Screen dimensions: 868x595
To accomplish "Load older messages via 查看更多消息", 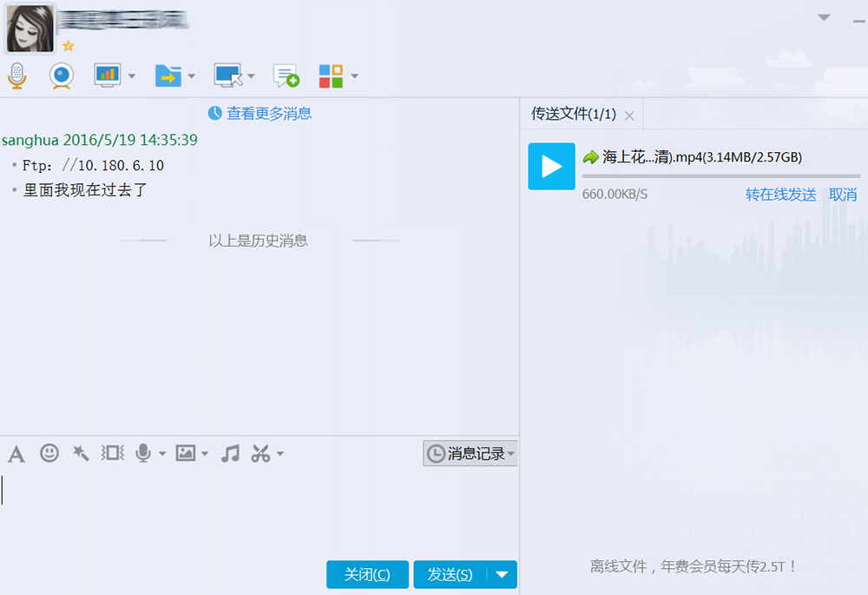I will pos(268,113).
